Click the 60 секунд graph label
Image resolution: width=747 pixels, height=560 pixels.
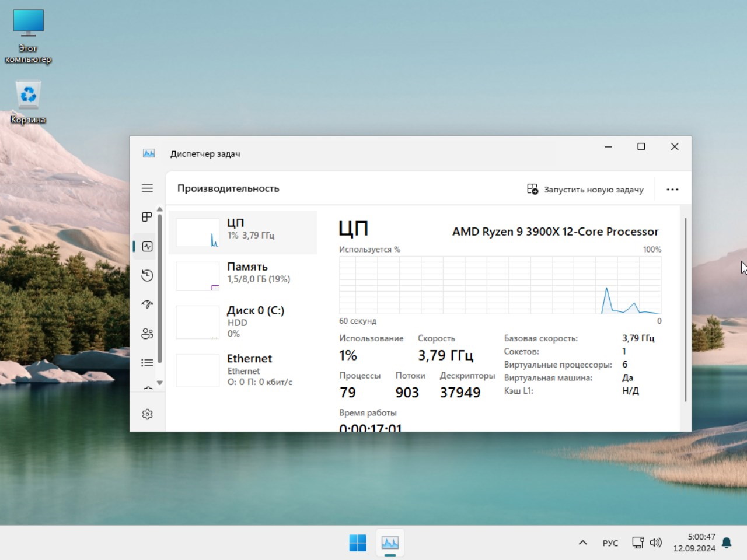click(x=358, y=321)
